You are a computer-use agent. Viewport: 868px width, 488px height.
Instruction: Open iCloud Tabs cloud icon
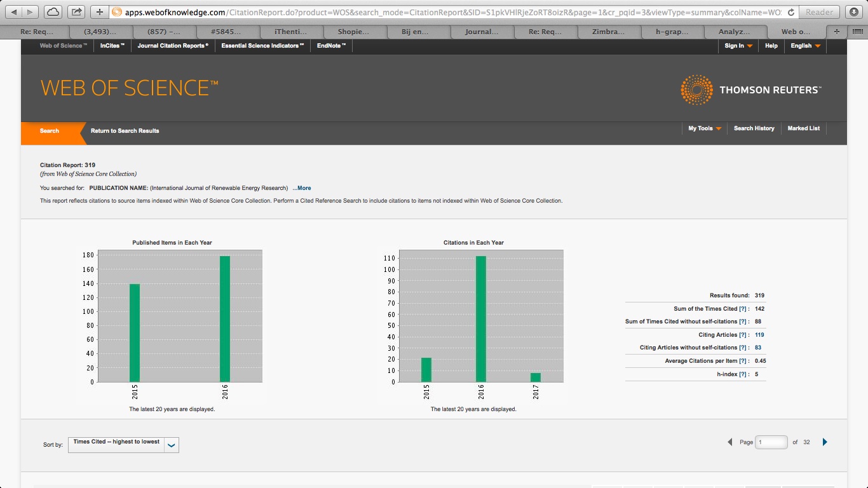coord(53,11)
